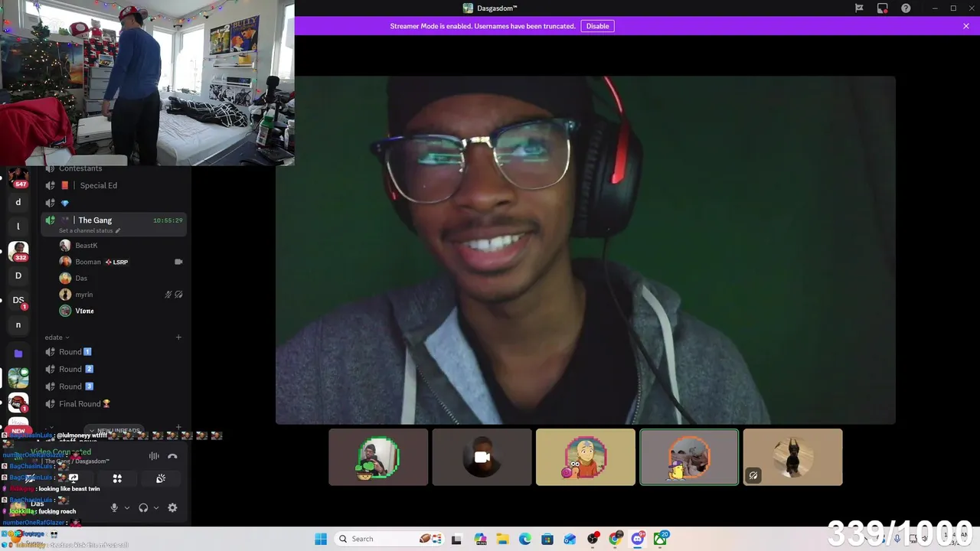Screen dimensions: 980x551
Task: Open the Special Ed voice channel
Action: 115,185
